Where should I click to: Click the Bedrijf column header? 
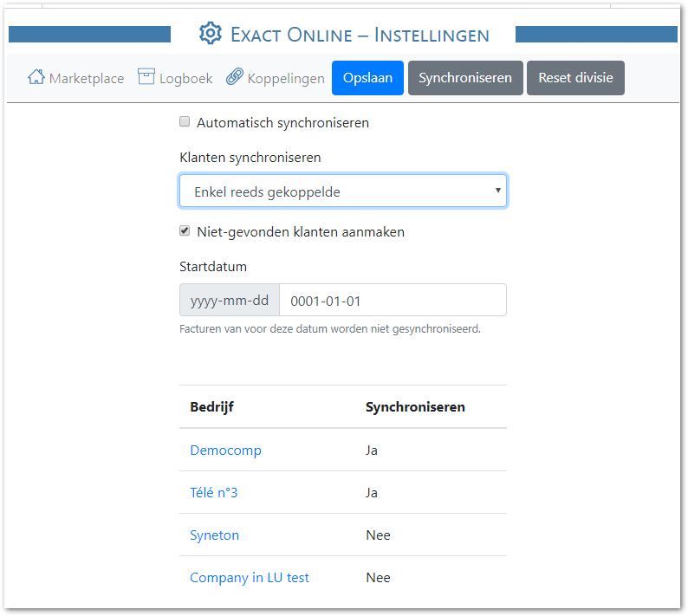(212, 407)
